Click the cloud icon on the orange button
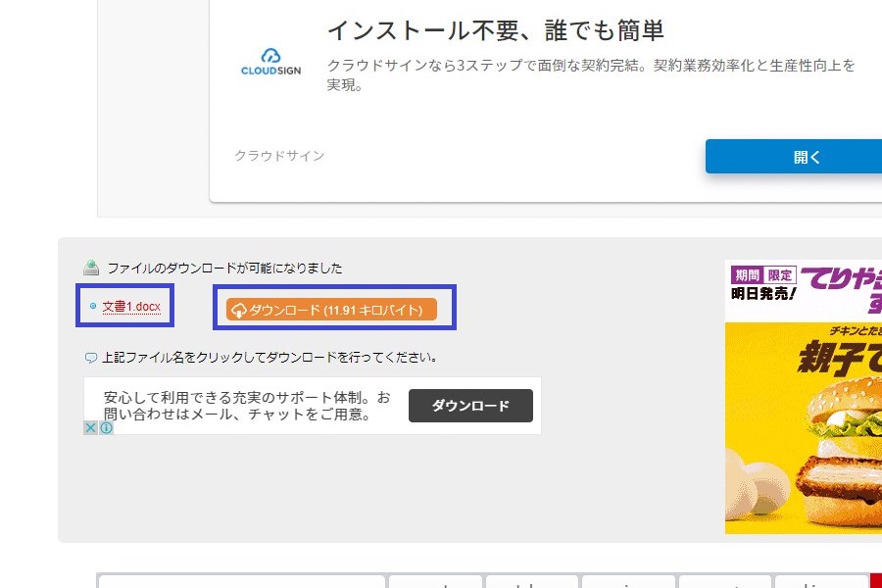This screenshot has width=882, height=588. pos(238,311)
